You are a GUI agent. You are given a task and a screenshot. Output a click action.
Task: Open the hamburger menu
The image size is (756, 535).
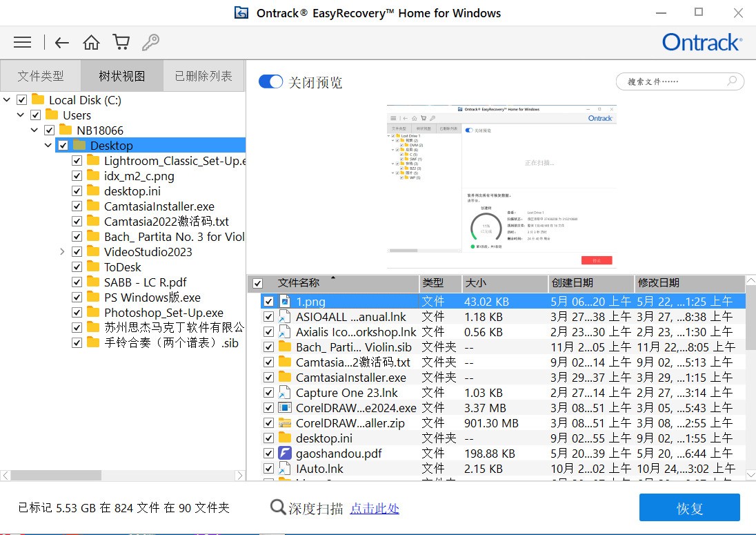[22, 42]
